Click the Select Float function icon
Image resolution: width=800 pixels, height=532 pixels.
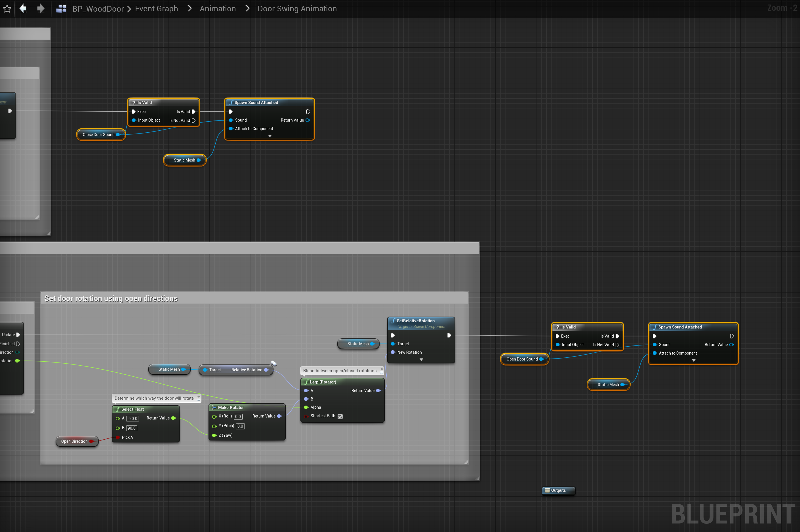[118, 409]
